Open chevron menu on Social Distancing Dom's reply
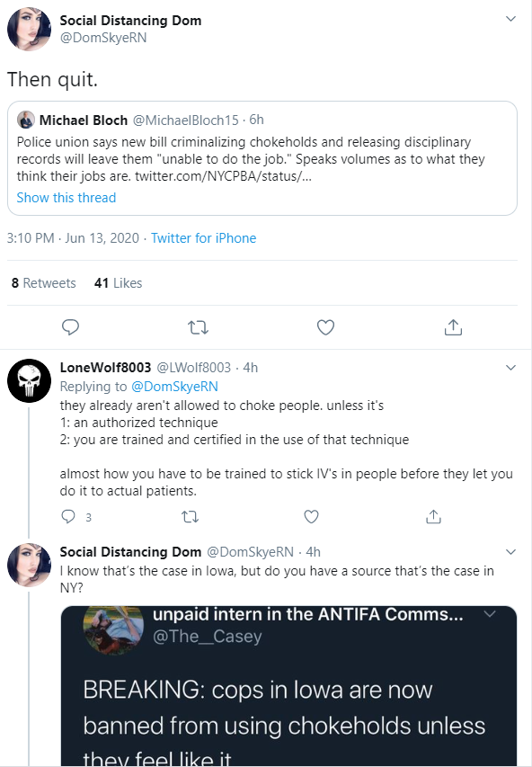 tap(511, 552)
